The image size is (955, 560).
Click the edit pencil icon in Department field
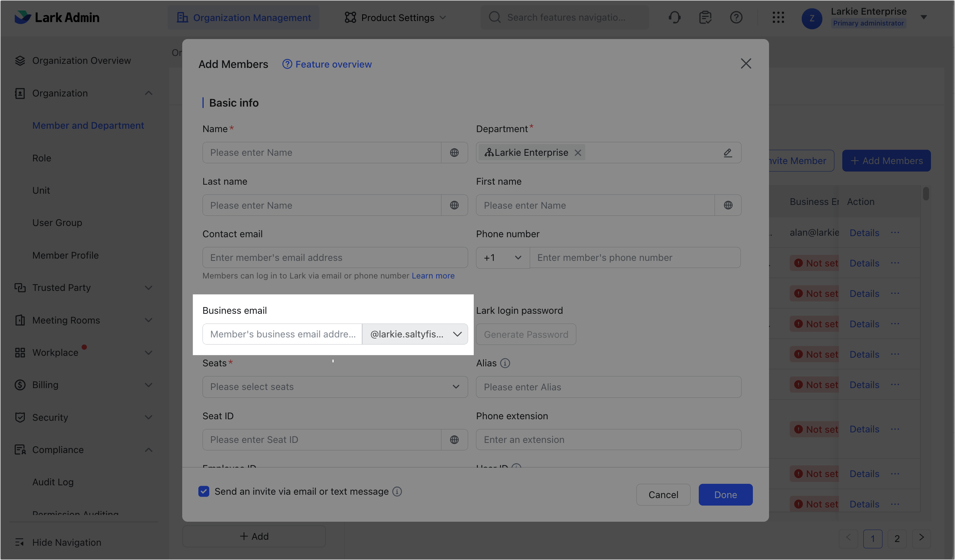[727, 153]
